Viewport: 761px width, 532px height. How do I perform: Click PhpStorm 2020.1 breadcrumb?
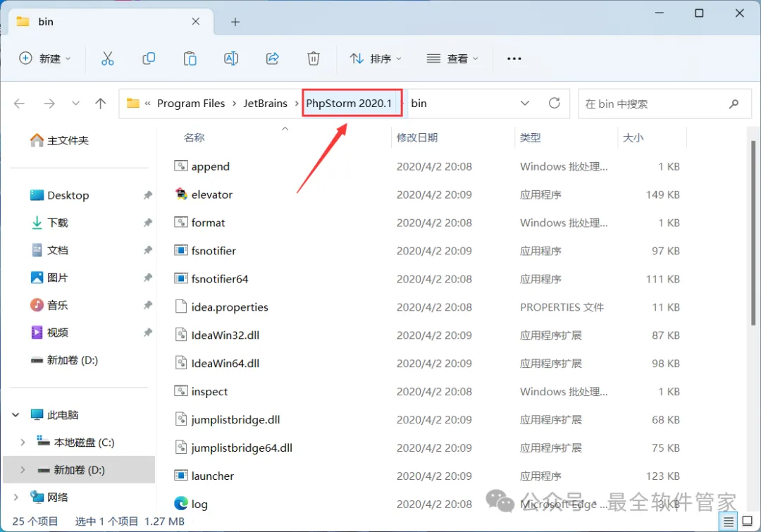pyautogui.click(x=349, y=104)
